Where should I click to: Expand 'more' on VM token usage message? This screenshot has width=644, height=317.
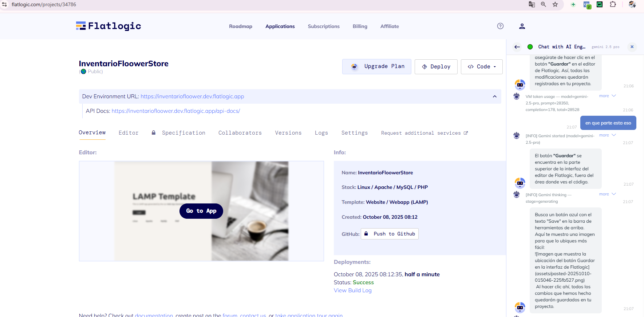click(x=607, y=96)
